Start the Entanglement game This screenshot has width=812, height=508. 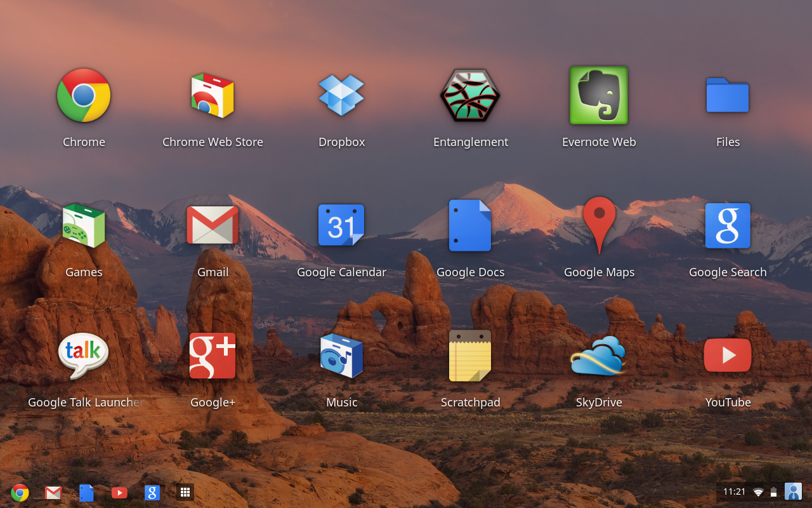click(470, 95)
